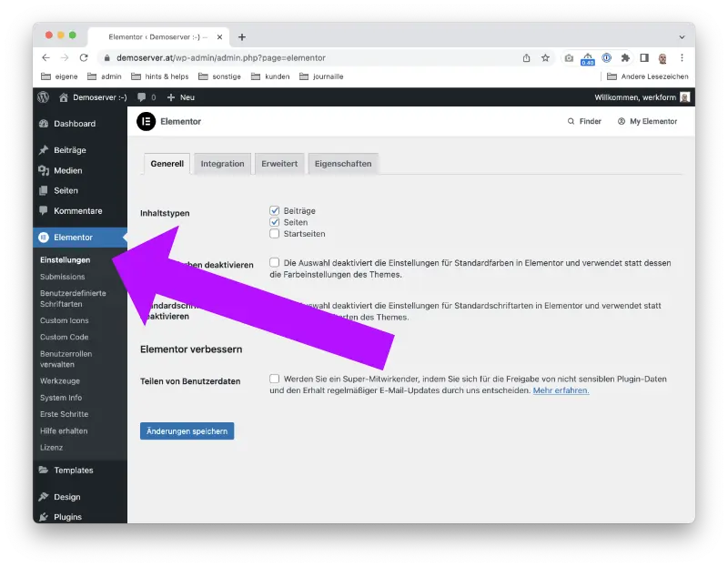Click the browser back arrow

coord(45,57)
